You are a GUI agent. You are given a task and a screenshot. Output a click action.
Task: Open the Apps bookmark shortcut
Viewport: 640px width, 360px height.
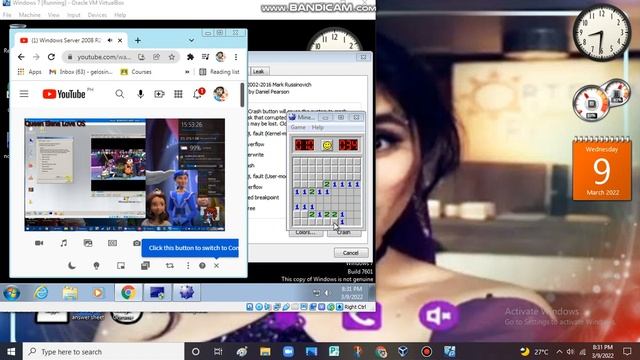pos(29,72)
